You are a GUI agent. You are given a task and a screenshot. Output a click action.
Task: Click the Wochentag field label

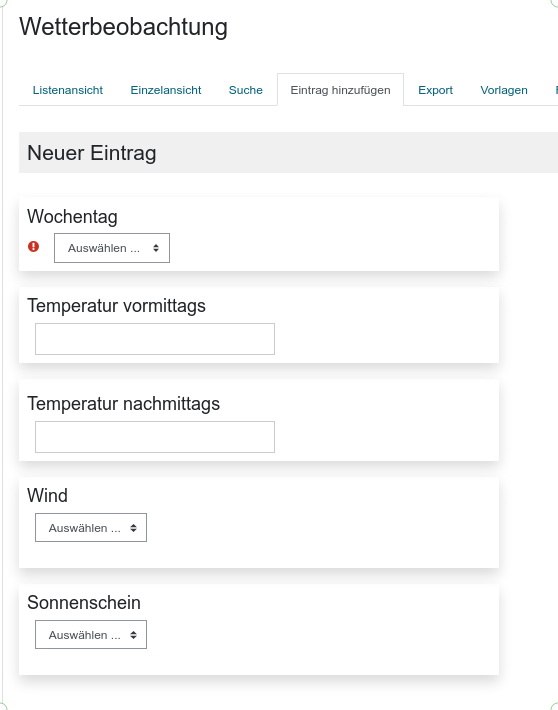pyautogui.click(x=72, y=216)
